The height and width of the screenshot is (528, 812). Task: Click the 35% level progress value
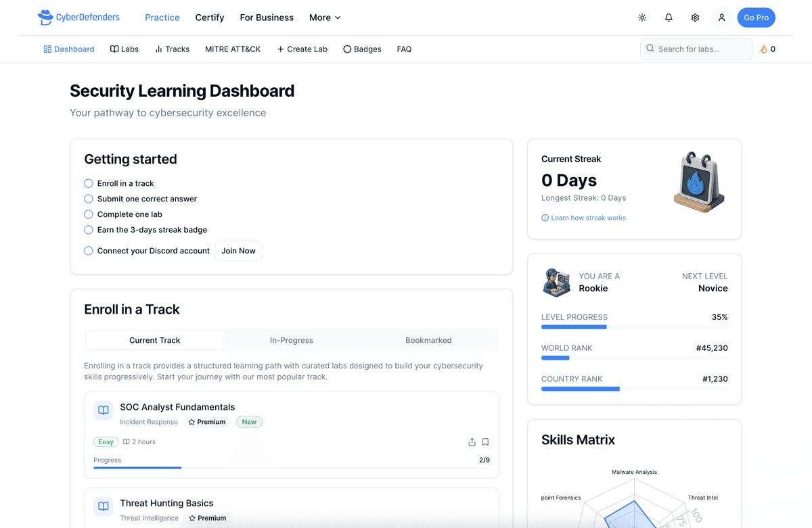point(720,317)
